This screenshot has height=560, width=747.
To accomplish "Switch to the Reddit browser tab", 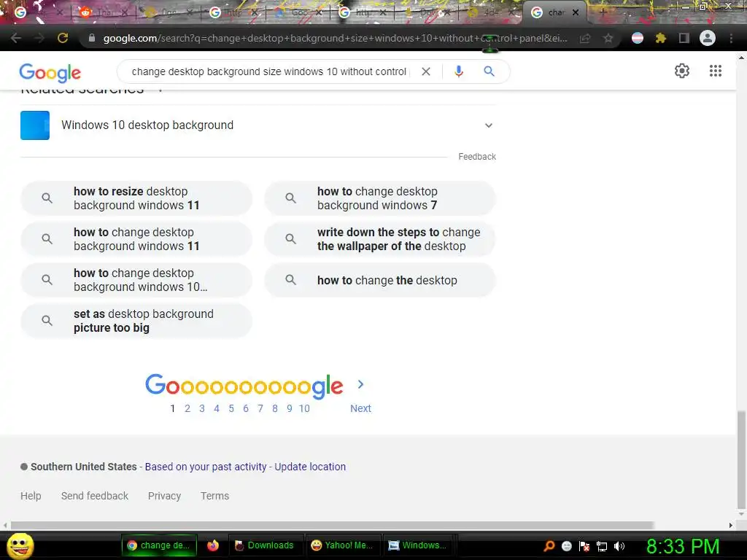I will coord(104,12).
